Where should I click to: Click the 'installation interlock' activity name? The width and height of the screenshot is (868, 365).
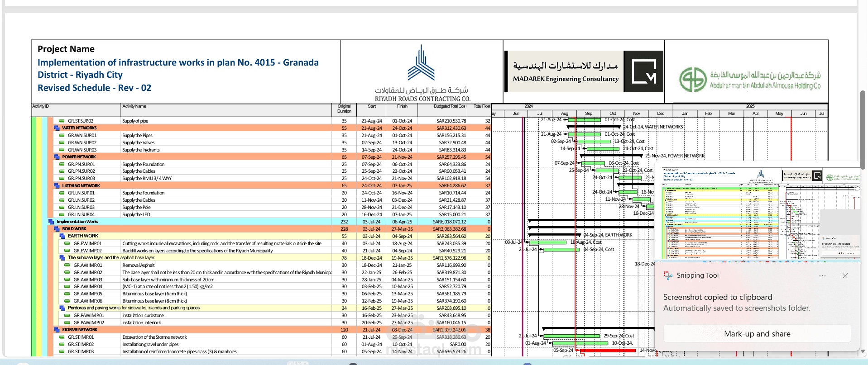(142, 322)
